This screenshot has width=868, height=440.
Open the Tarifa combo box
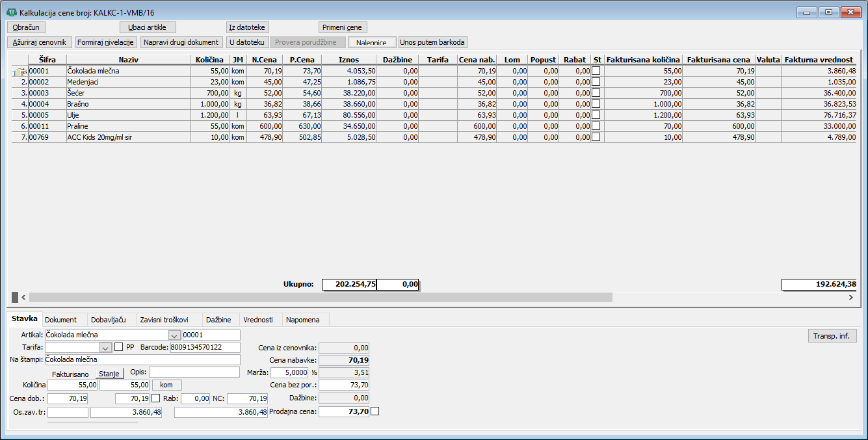point(105,347)
